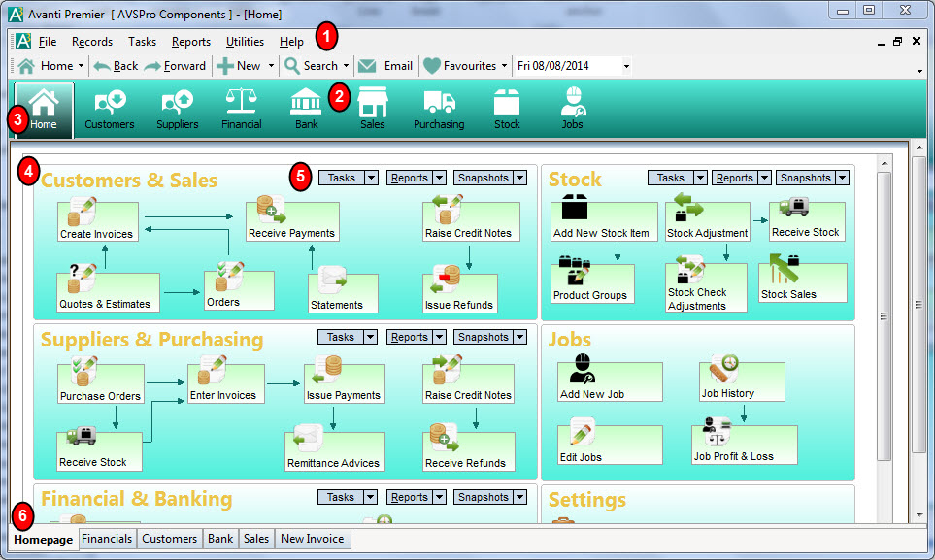The width and height of the screenshot is (935, 560).
Task: Open the Stock box icon in ribbon
Action: tap(507, 109)
